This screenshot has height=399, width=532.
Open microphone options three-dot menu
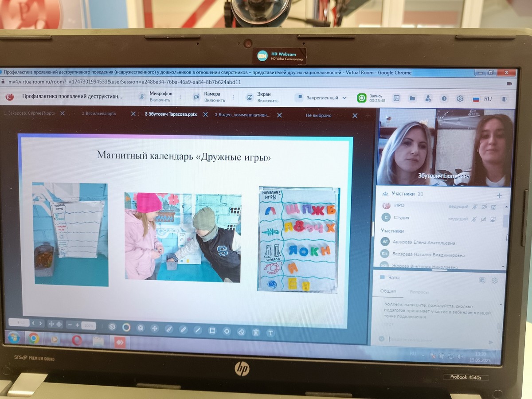(x=180, y=97)
